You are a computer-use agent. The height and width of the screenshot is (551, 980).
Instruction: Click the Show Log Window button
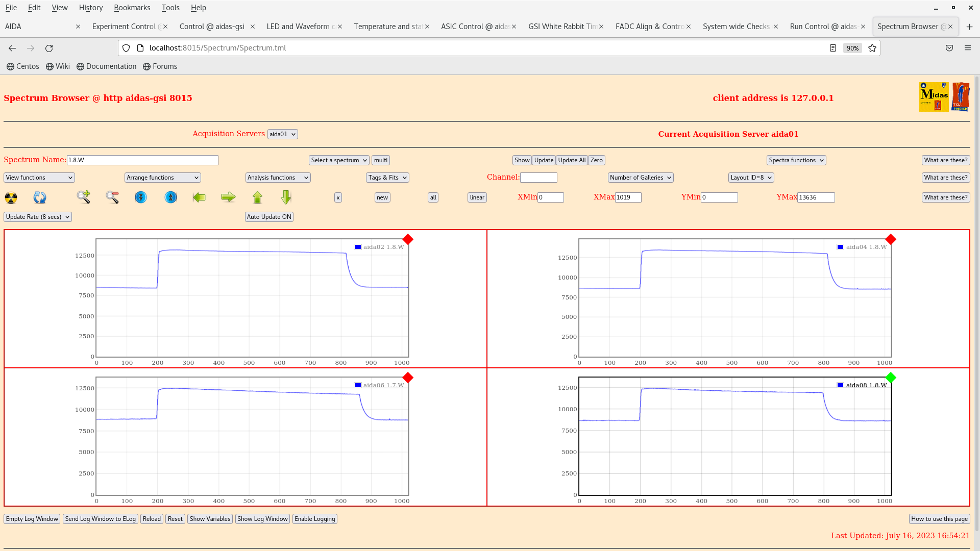point(262,519)
